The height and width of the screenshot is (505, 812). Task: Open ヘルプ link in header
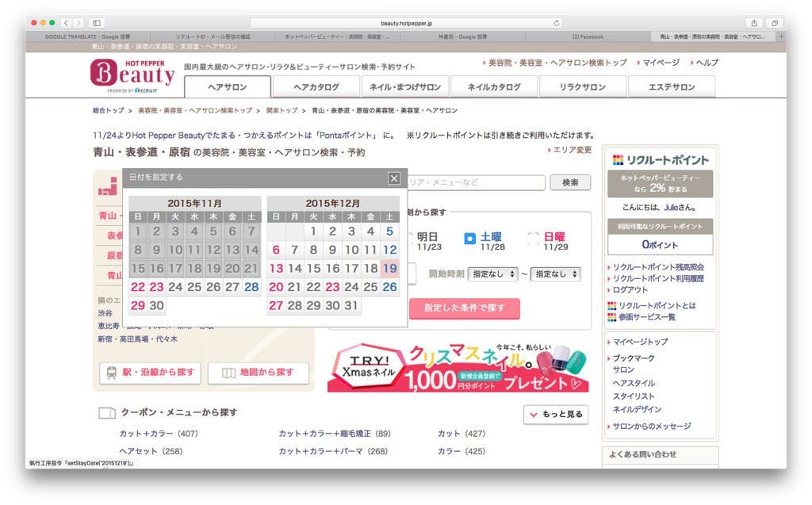[707, 63]
